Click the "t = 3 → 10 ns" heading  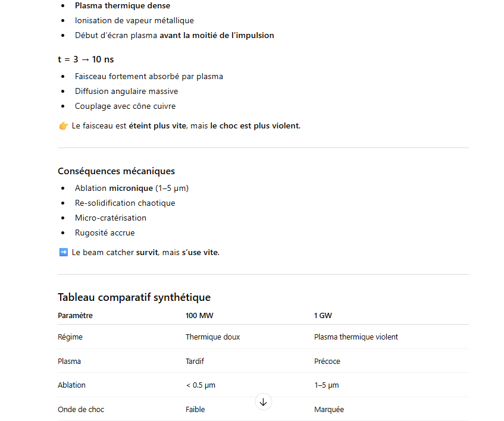coord(86,59)
